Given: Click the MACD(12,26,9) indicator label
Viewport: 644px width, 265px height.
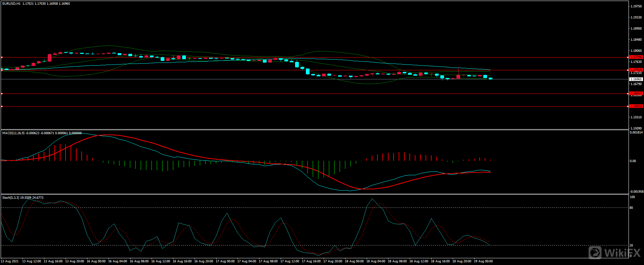Looking at the screenshot, I should 13,133.
